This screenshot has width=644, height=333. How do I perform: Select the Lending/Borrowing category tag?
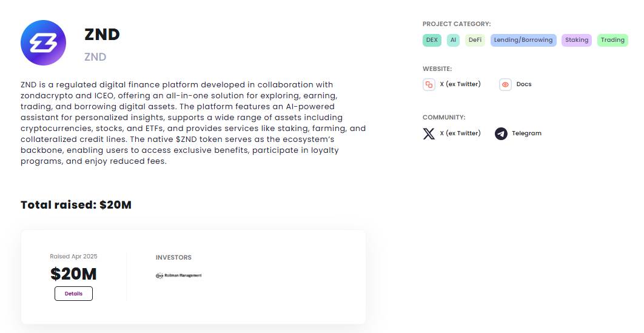click(x=523, y=40)
